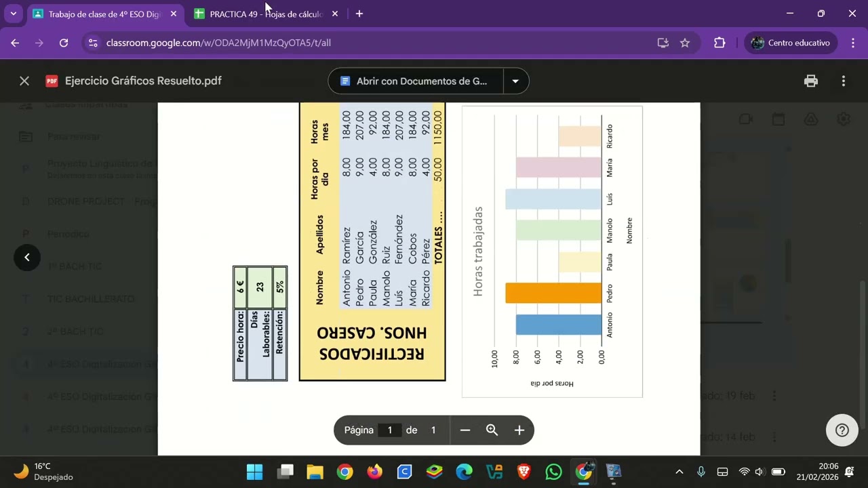Open WhatsApp from the taskbar
The width and height of the screenshot is (868, 488).
tap(554, 471)
